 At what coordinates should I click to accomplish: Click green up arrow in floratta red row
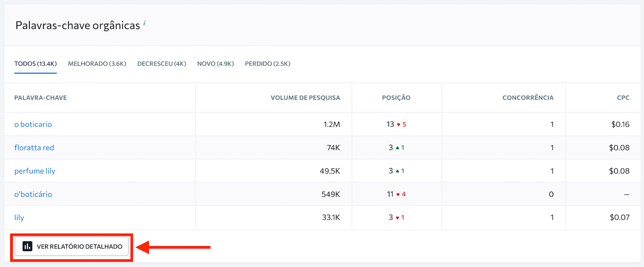(397, 148)
